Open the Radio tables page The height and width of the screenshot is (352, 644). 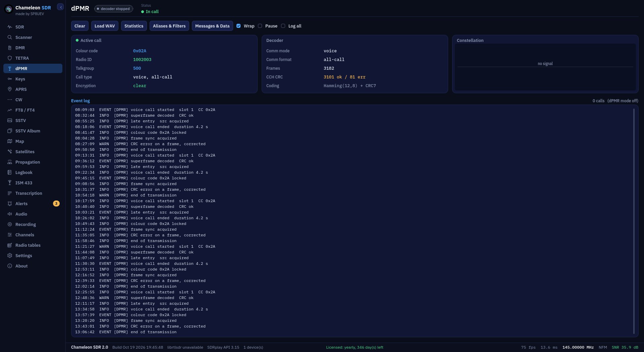pos(33,245)
